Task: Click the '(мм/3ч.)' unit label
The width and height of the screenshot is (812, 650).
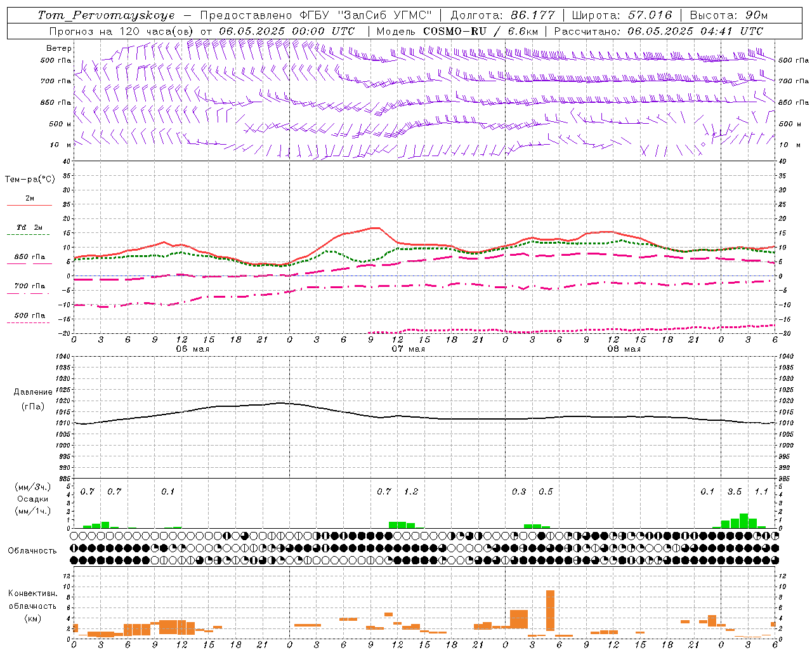Action: [x=33, y=487]
